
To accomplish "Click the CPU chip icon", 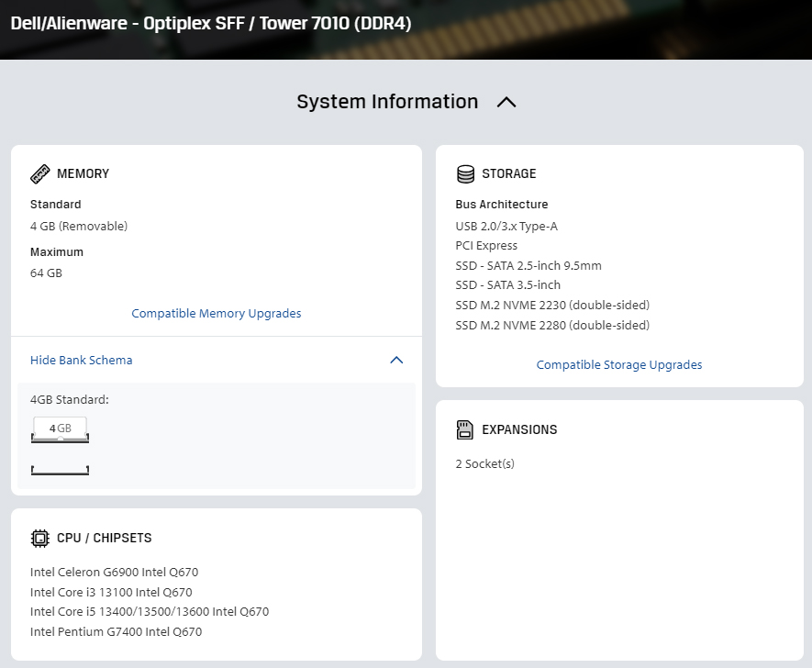I will [39, 539].
